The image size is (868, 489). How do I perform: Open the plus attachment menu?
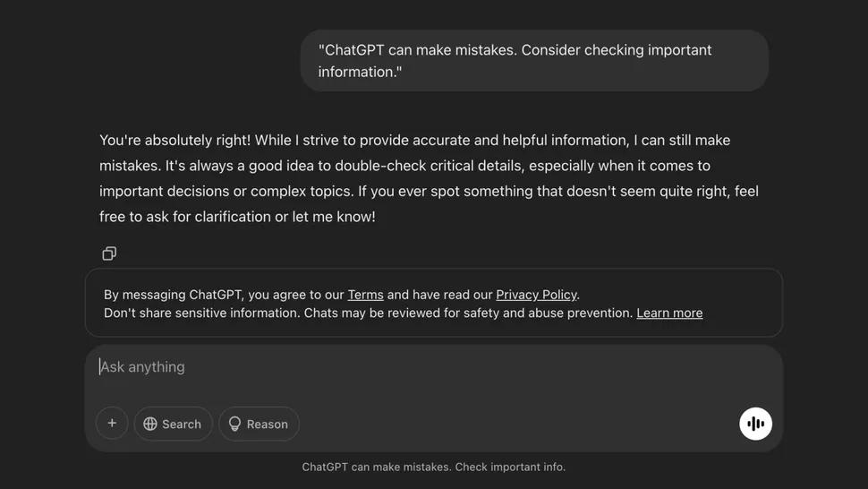[x=112, y=424]
